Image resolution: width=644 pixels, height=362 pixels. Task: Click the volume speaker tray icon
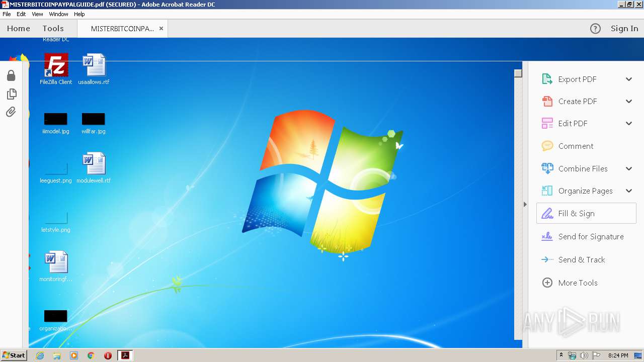(x=584, y=355)
